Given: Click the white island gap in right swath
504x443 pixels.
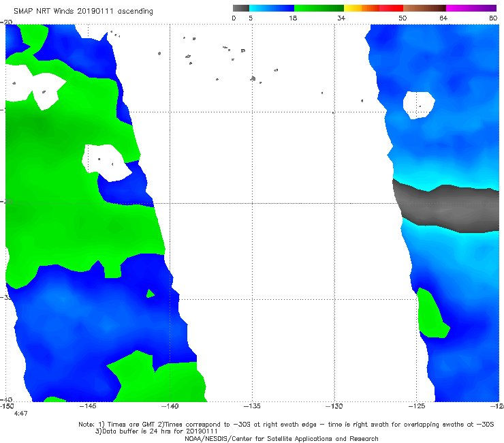Looking at the screenshot, I should 419,105.
